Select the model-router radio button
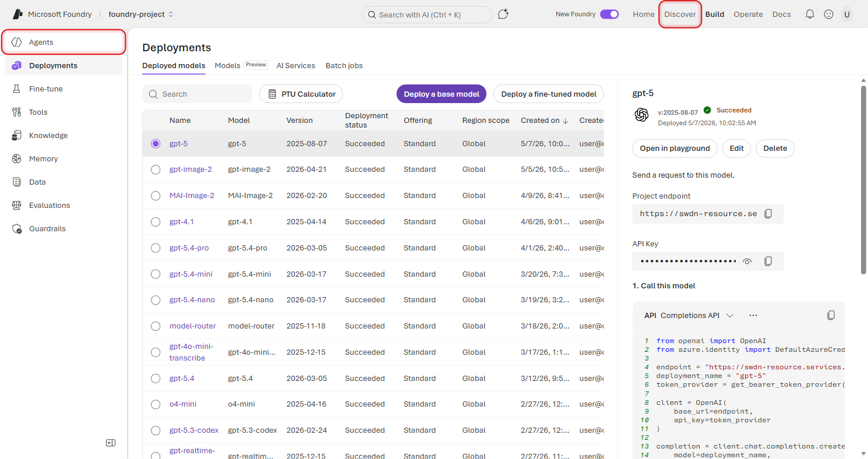Screen dimensions: 868x459 [156, 326]
